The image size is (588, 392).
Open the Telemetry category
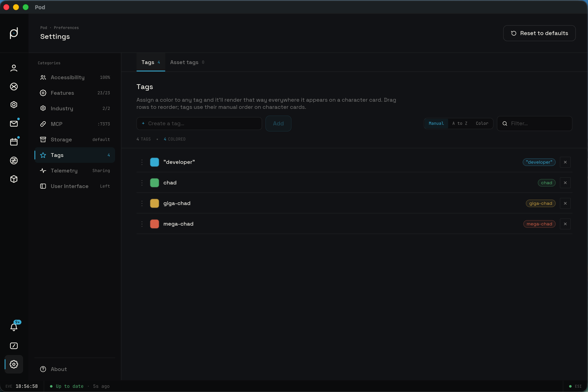click(x=75, y=171)
